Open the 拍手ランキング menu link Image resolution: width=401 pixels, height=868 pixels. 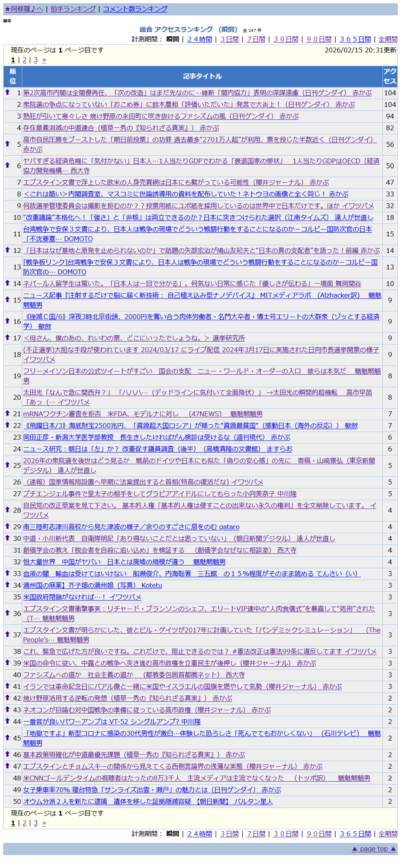point(73,9)
